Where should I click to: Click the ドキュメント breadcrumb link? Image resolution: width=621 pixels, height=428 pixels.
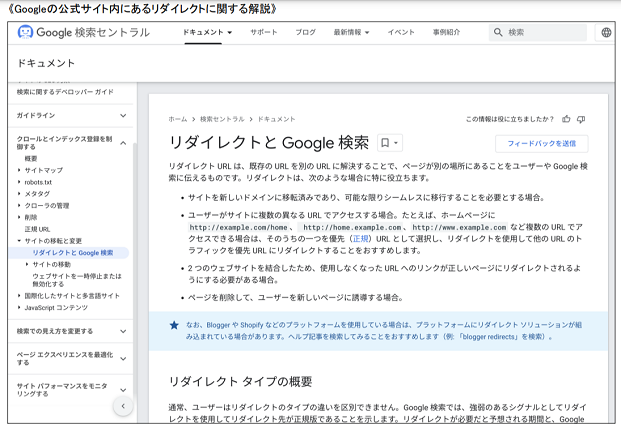[276, 119]
